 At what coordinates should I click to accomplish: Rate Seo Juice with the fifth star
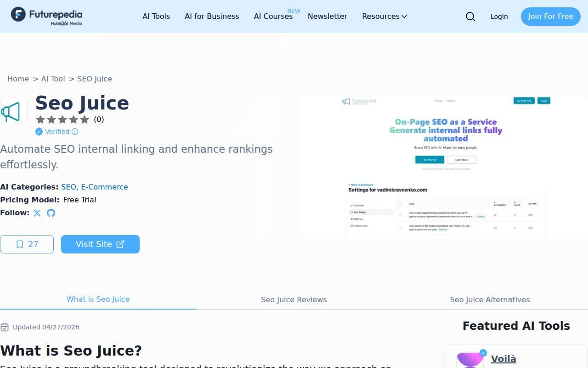(x=85, y=120)
